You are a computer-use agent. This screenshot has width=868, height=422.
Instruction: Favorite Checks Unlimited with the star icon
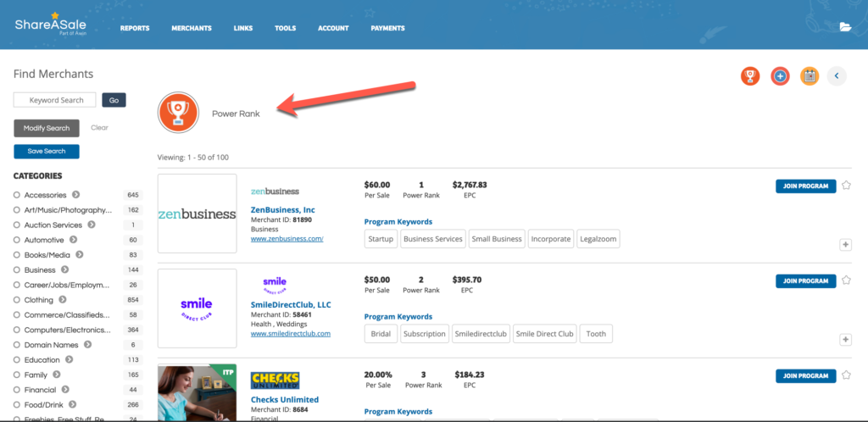click(x=846, y=375)
